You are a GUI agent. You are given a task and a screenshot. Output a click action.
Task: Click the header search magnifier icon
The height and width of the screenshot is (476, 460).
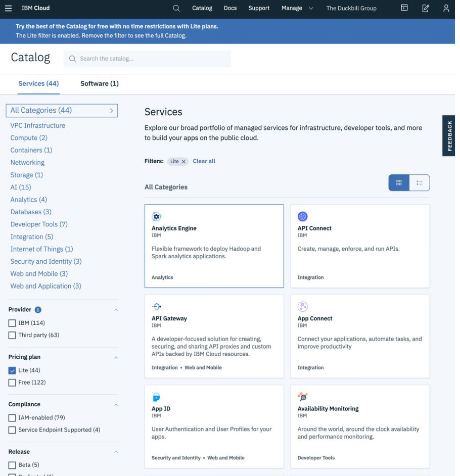point(176,8)
